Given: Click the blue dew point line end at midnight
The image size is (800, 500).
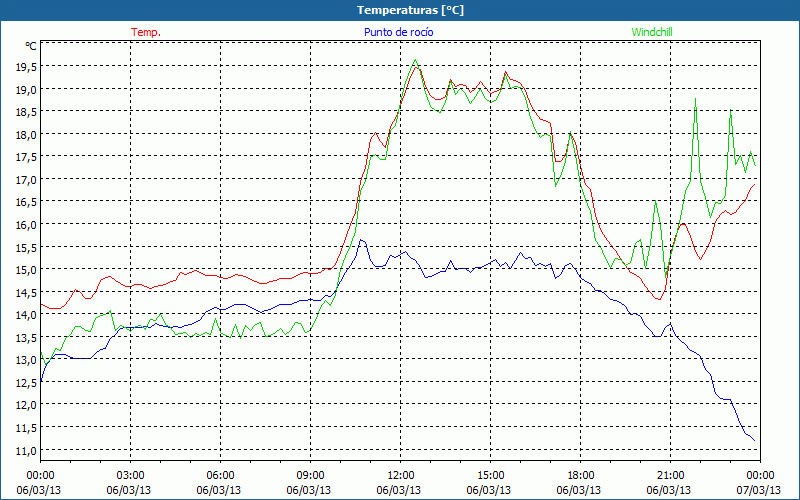Looking at the screenshot, I should pyautogui.click(x=754, y=441).
